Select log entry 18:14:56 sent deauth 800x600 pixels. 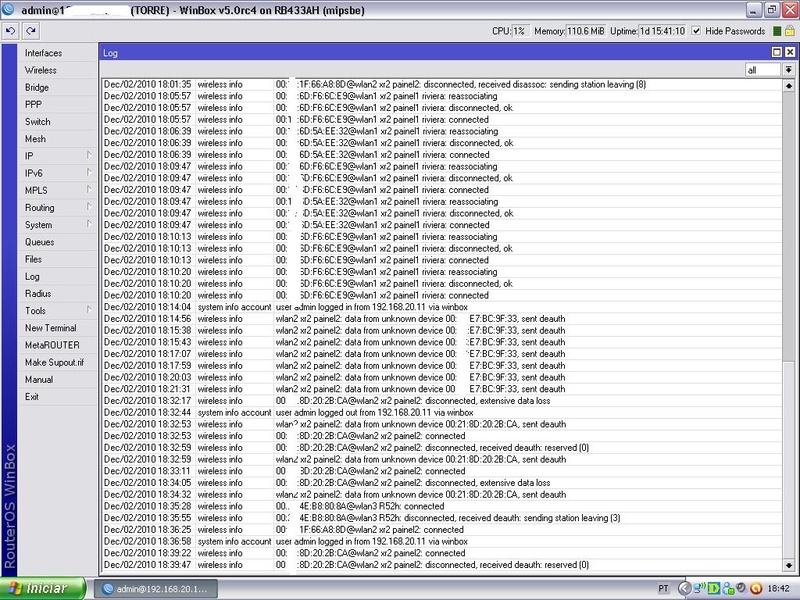[442, 319]
